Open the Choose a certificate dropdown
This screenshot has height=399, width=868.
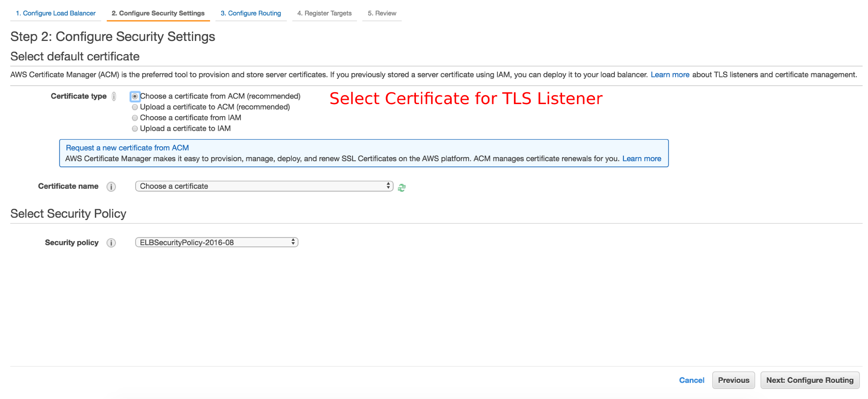[x=264, y=186]
